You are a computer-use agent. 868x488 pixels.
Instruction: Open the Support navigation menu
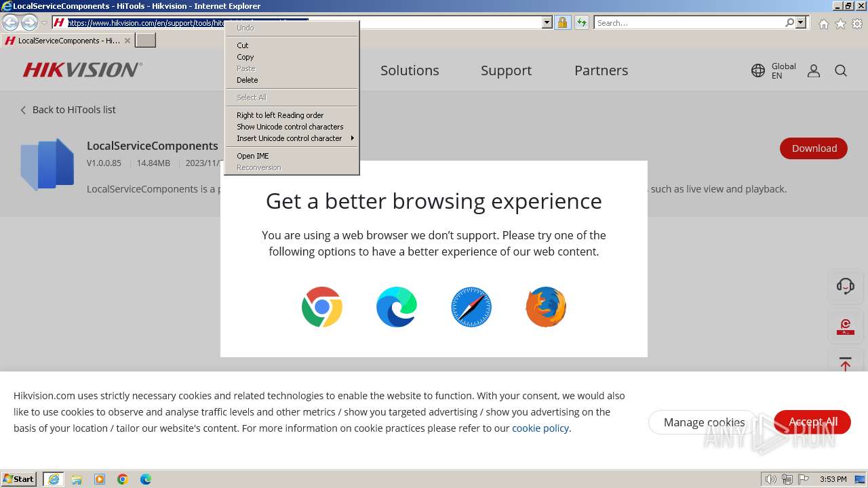point(506,70)
